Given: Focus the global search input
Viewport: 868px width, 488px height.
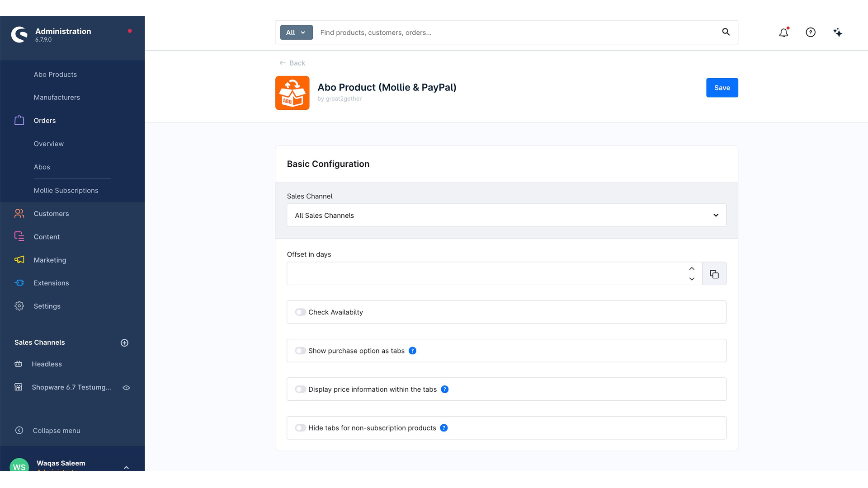Looking at the screenshot, I should point(515,33).
